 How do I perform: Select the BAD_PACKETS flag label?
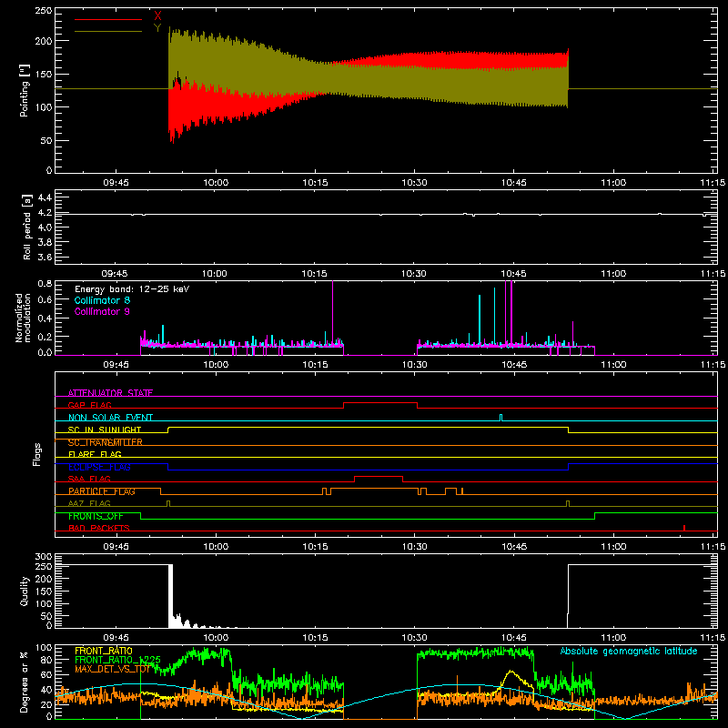(x=99, y=528)
